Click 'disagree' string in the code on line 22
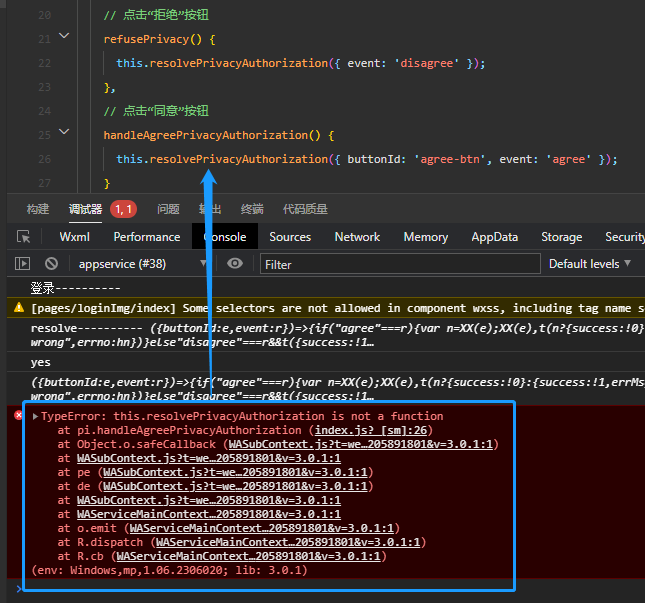The height and width of the screenshot is (603, 645). coord(427,63)
